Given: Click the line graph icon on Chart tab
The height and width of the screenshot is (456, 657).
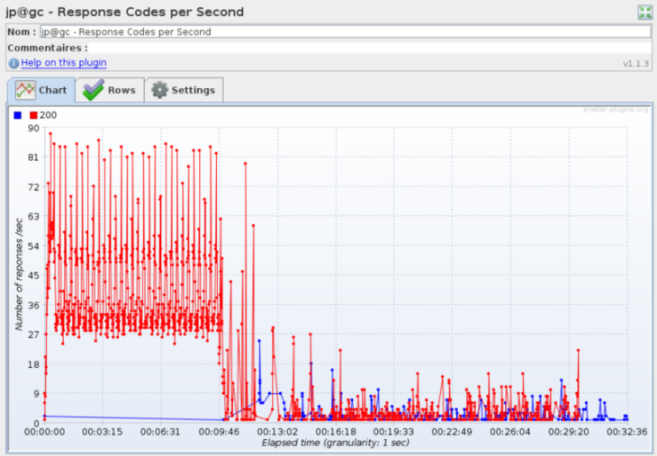Looking at the screenshot, I should click(x=26, y=90).
